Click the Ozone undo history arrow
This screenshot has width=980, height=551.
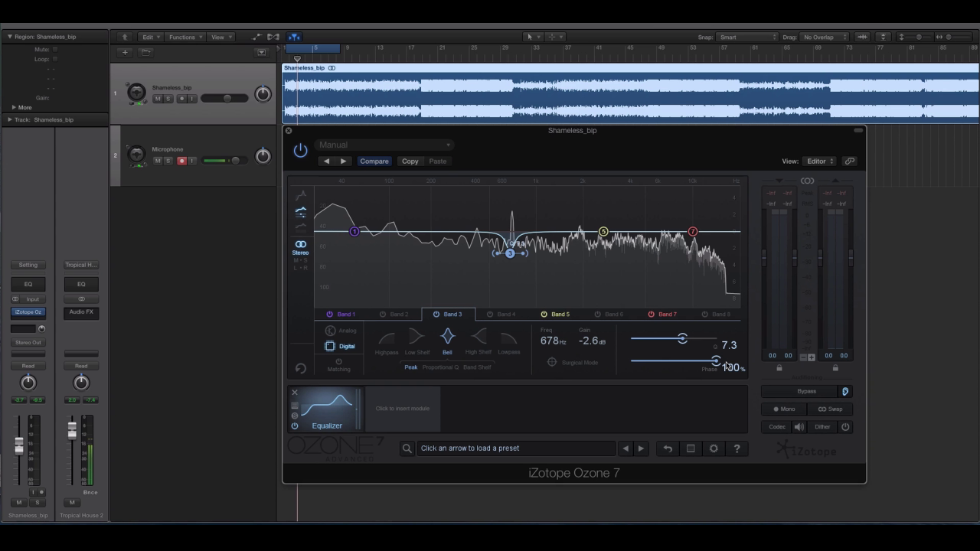point(668,448)
